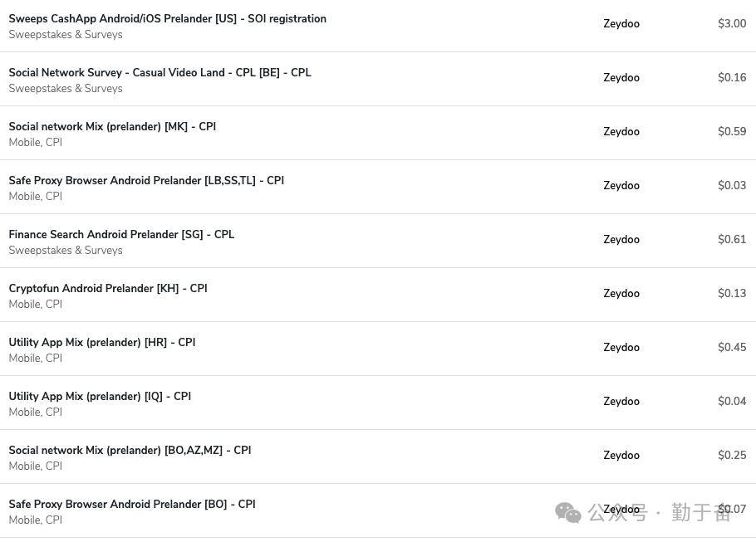This screenshot has width=756, height=542.
Task: Open Social Network Survey Casual Video Land offer
Action: tap(160, 73)
